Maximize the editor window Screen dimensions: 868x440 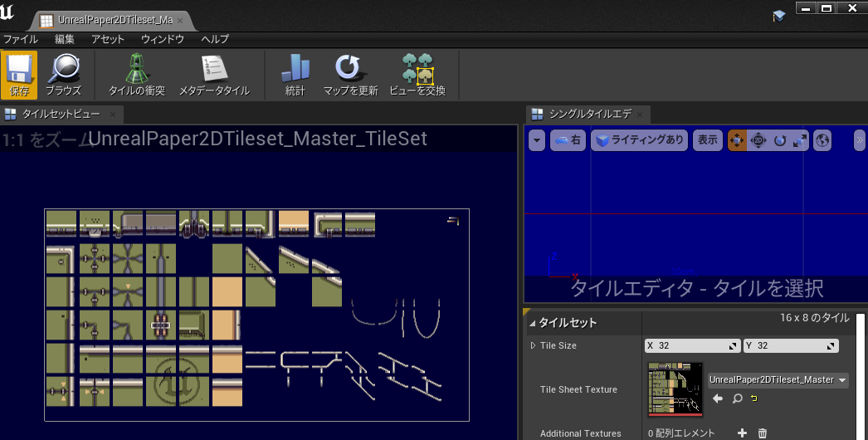pyautogui.click(x=826, y=8)
